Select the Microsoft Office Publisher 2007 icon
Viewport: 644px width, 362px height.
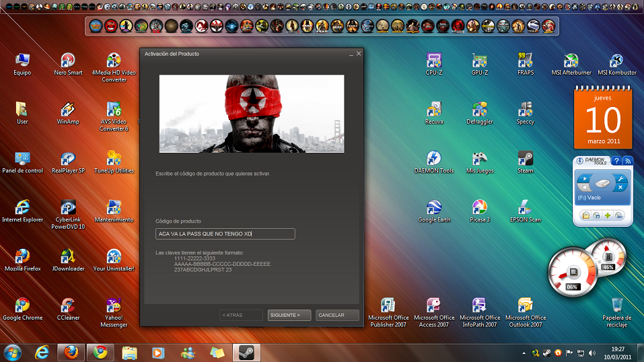tap(388, 314)
